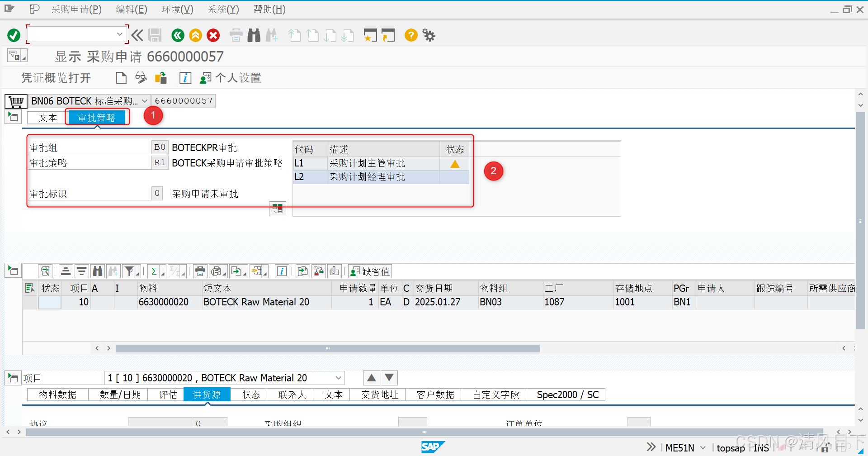The height and width of the screenshot is (456, 868).
Task: Open the 系统(Y) menu
Action: (223, 9)
